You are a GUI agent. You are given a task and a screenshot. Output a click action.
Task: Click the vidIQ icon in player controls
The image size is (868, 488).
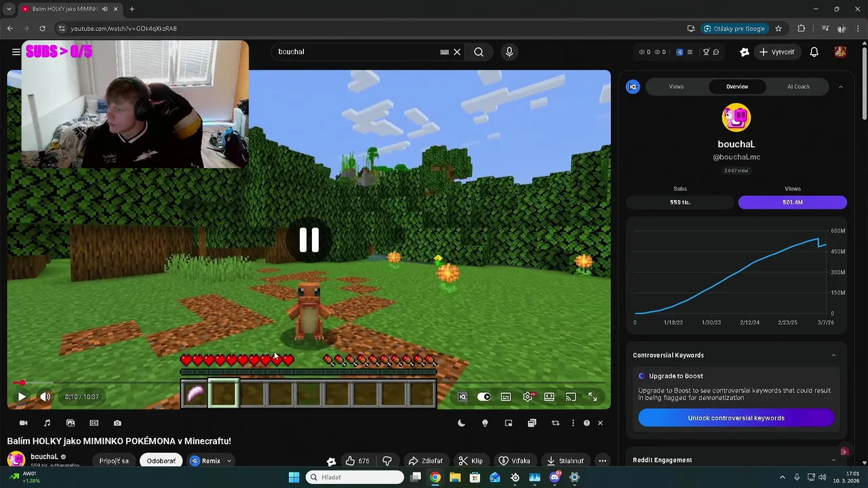462,396
